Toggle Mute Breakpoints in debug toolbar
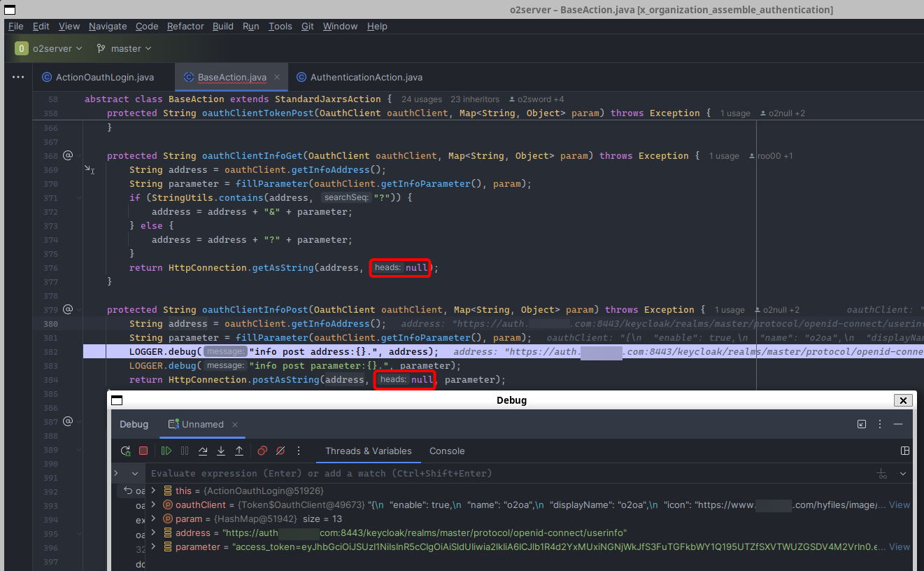 click(280, 451)
